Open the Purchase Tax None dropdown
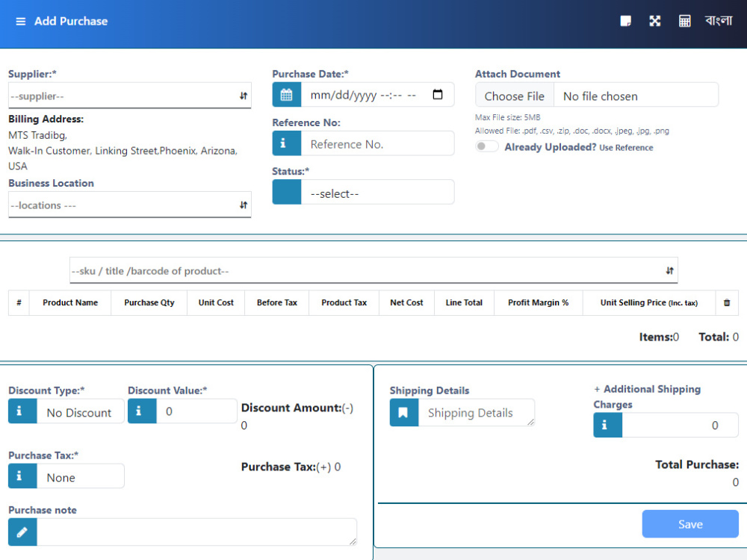This screenshot has height=560, width=747. point(80,476)
